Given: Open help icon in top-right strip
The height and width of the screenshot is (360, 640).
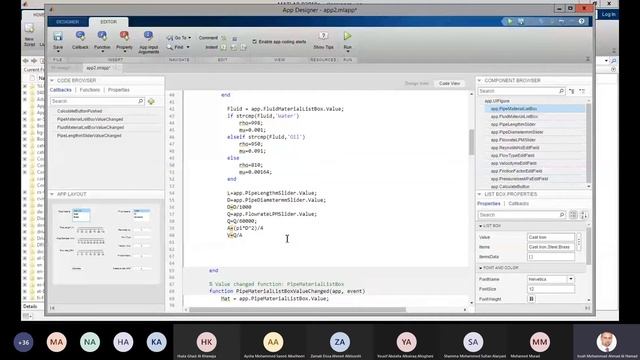Looking at the screenshot, I should (582, 21).
